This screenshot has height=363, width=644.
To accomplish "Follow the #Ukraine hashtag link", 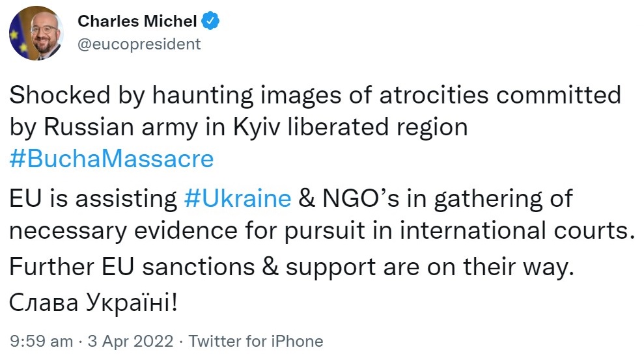I will click(x=238, y=198).
